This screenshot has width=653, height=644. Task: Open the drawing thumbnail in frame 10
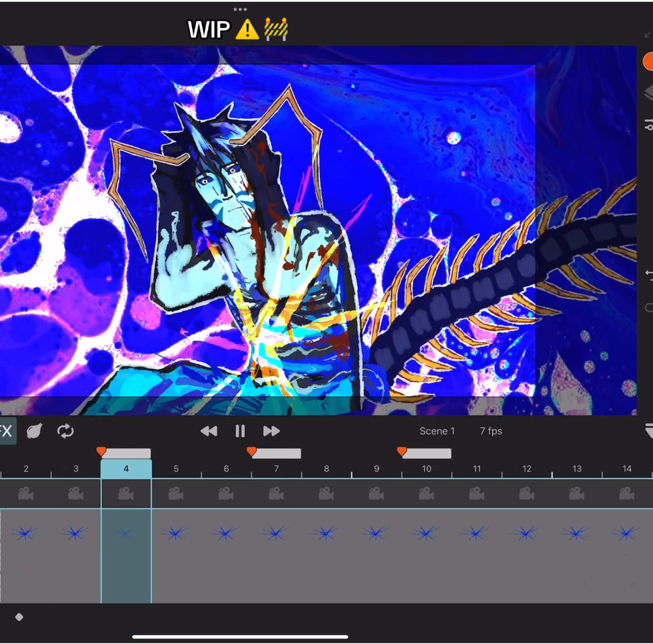[426, 533]
